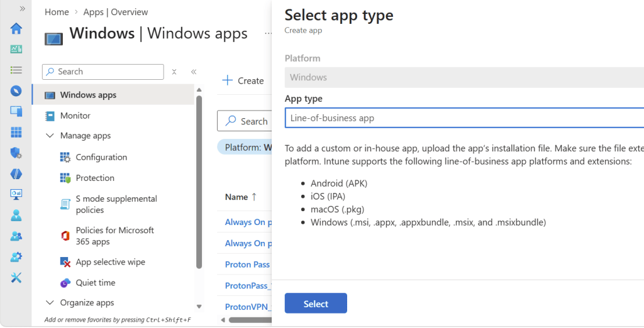Open the Groups people icon in rail

pyautogui.click(x=16, y=236)
